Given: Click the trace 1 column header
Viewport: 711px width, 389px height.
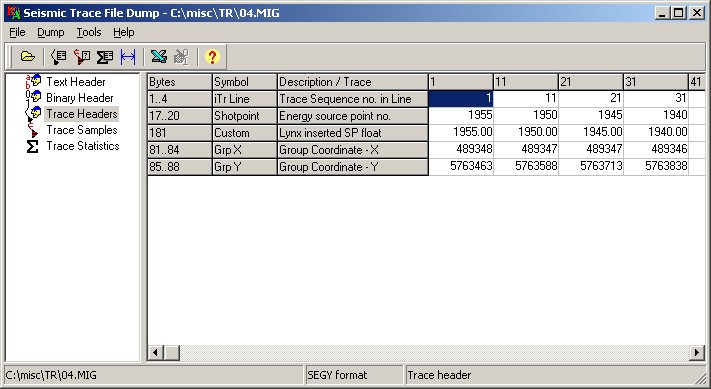Looking at the screenshot, I should [x=461, y=82].
